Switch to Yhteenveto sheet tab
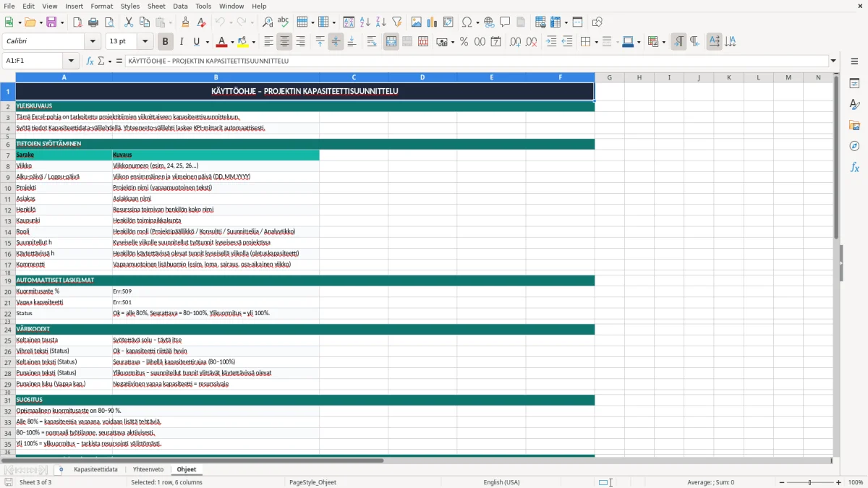Viewport: 868px width, 488px height. 148,469
